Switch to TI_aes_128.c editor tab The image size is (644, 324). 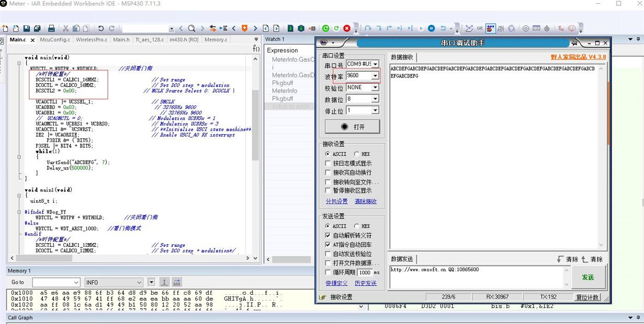(150, 39)
